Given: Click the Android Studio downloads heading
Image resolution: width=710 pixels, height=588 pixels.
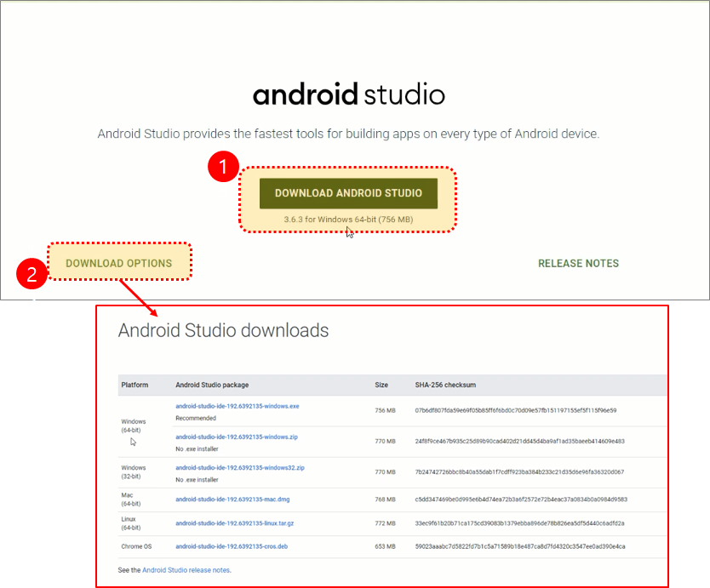Looking at the screenshot, I should coord(223,330).
